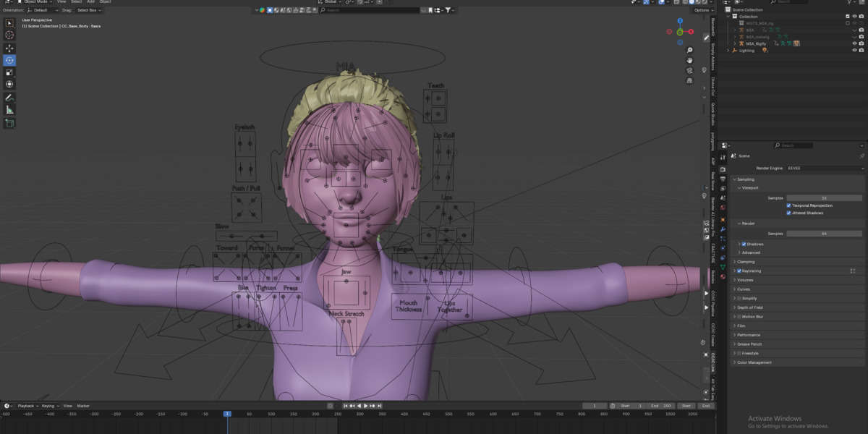This screenshot has width=868, height=434.
Task: Click the pan view hand icon
Action: point(689,60)
